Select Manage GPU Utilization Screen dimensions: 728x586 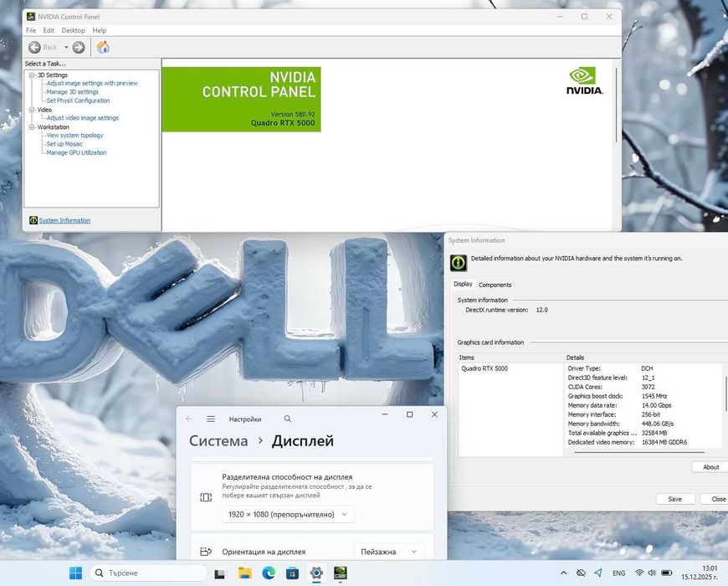point(77,152)
